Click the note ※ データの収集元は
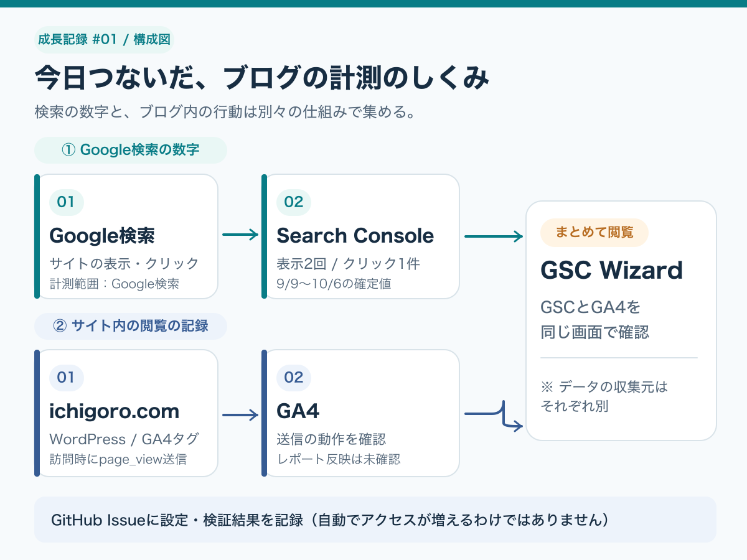This screenshot has height=560, width=747. point(604,387)
